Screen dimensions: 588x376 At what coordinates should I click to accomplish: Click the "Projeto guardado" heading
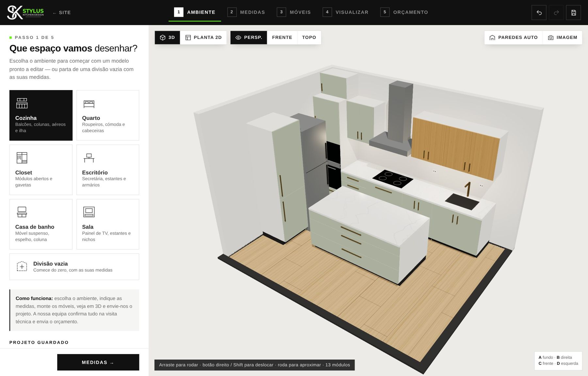point(39,342)
